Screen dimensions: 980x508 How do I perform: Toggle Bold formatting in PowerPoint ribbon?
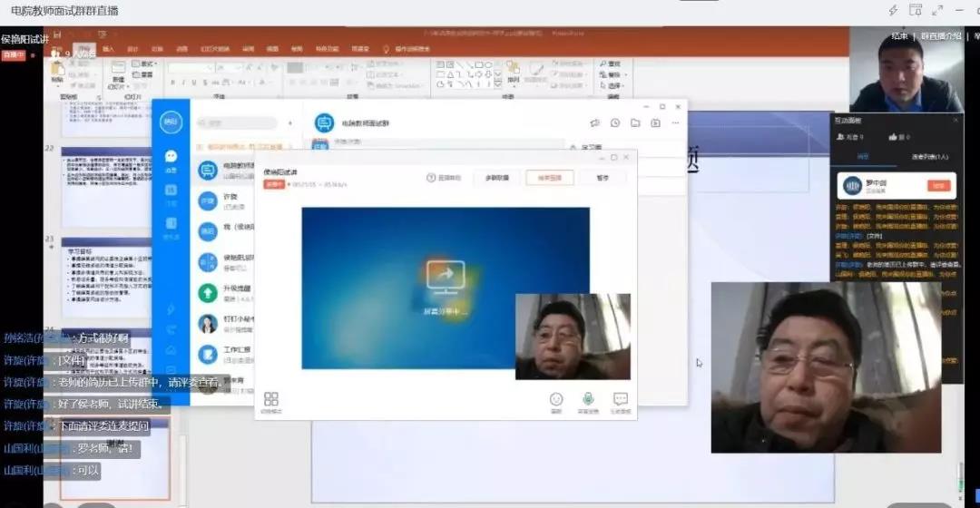pos(172,83)
